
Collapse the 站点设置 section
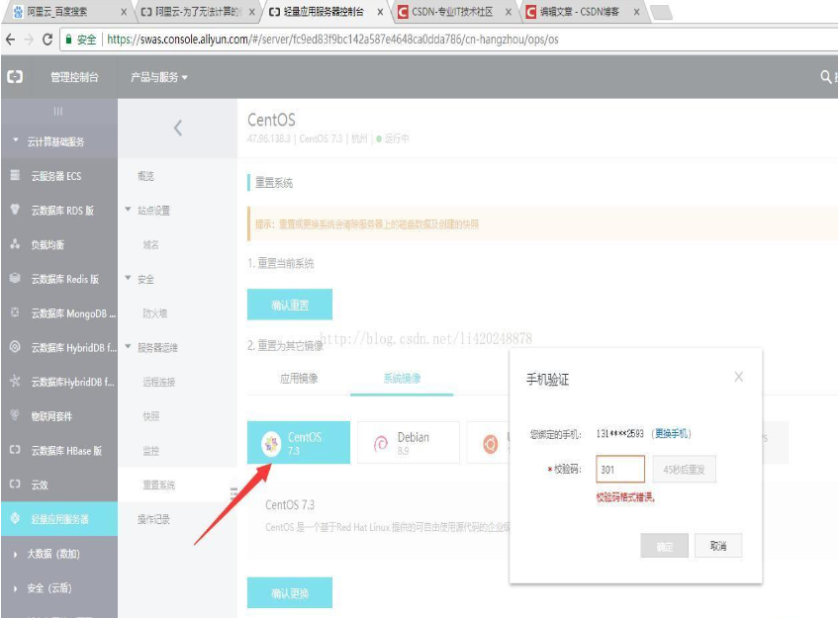128,210
